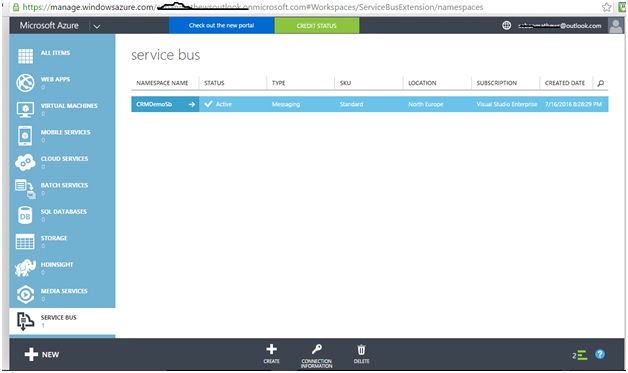
Task: Click Visual Studio Enterprise subscription cell
Action: tap(507, 104)
